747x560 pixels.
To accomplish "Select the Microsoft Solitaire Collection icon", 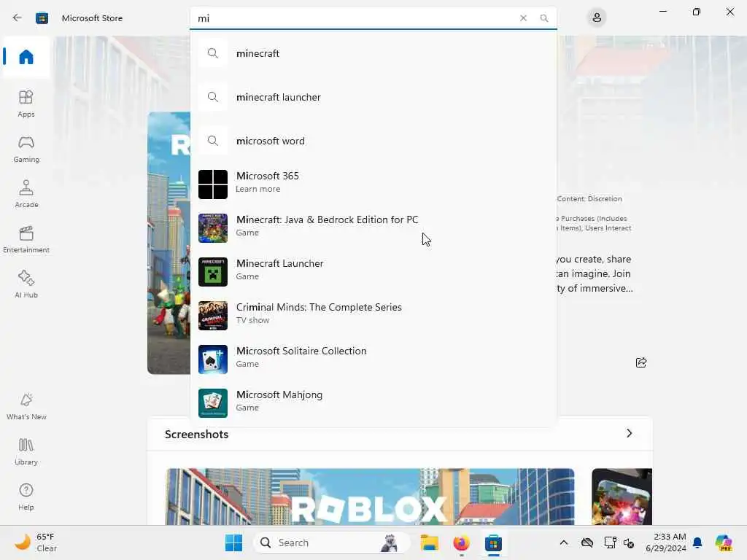I will point(213,359).
